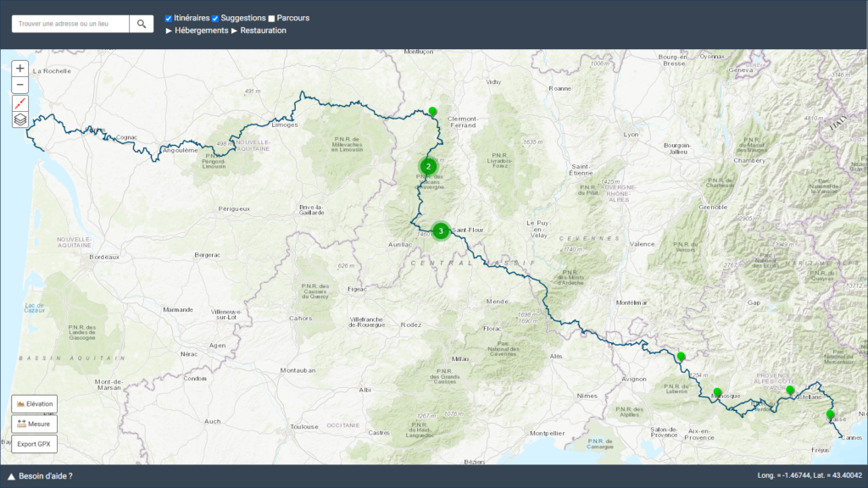
Task: Zoom out with the minus button
Action: coord(20,86)
